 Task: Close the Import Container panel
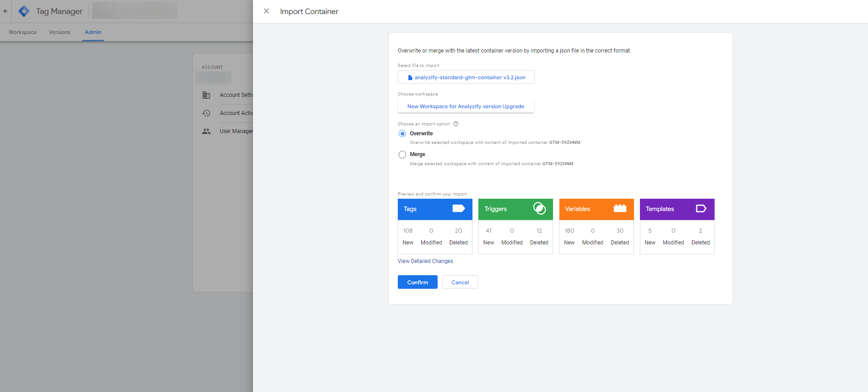(x=267, y=11)
